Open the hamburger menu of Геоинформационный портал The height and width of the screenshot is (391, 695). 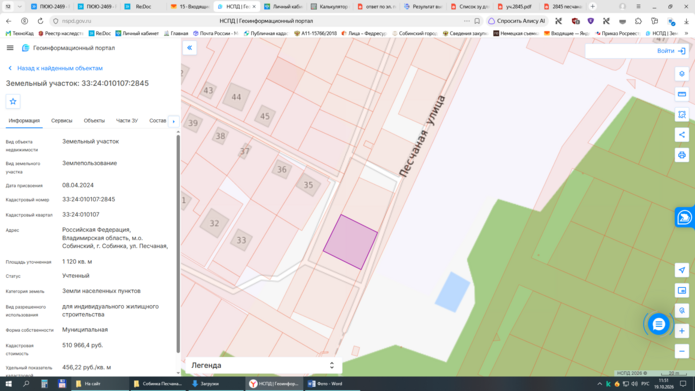click(x=10, y=48)
